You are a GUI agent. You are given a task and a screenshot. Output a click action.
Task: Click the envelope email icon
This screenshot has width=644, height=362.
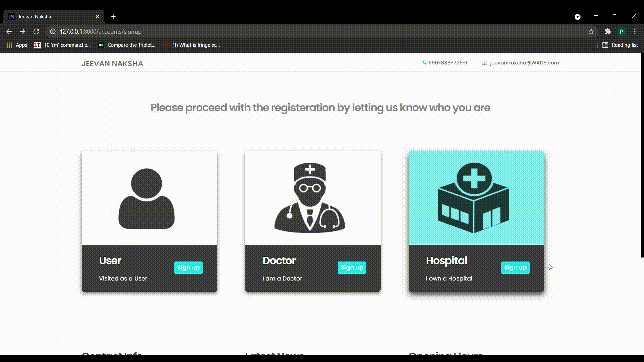pyautogui.click(x=484, y=63)
